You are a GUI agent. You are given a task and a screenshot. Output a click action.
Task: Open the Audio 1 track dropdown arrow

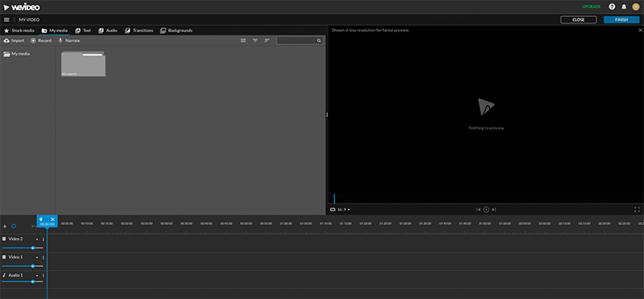click(x=37, y=276)
